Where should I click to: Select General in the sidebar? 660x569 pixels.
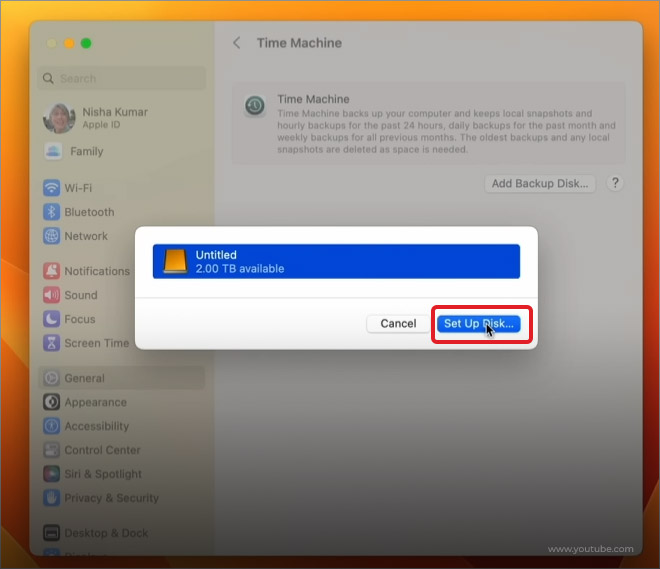122,378
